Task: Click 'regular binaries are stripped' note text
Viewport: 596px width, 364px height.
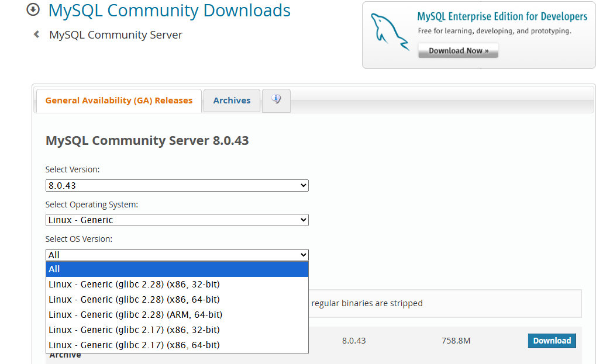Action: tap(367, 303)
